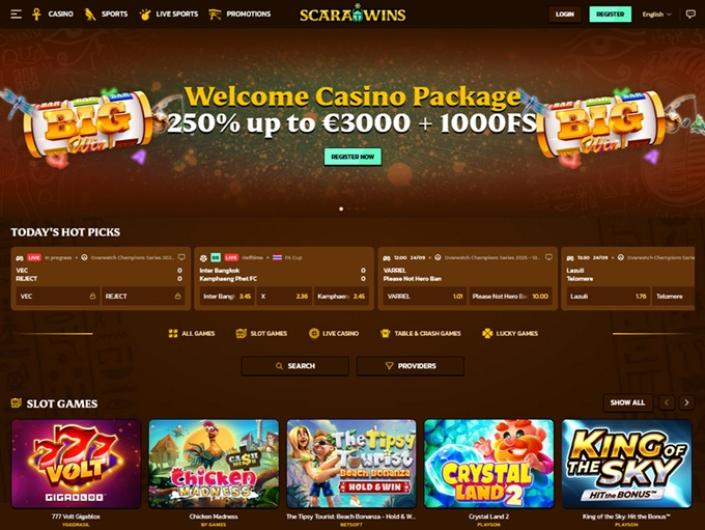
Task: Open the hamburger menu icon
Action: [x=16, y=14]
